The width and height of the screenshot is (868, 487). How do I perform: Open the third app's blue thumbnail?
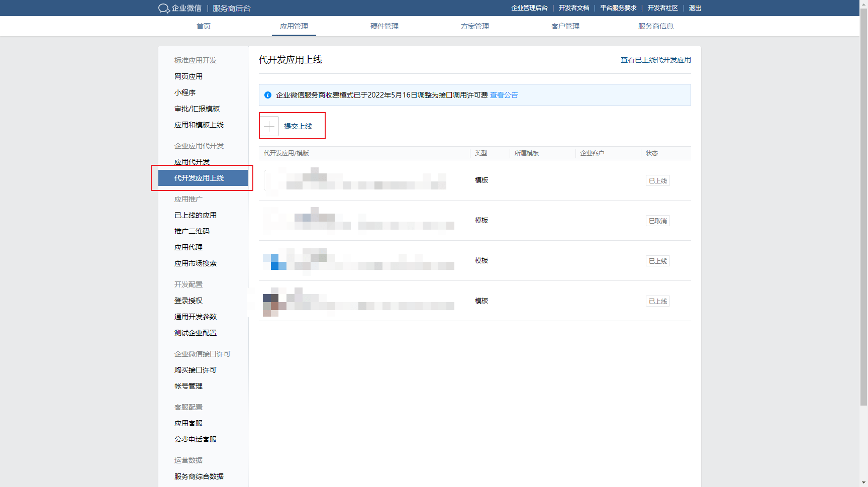coord(274,261)
